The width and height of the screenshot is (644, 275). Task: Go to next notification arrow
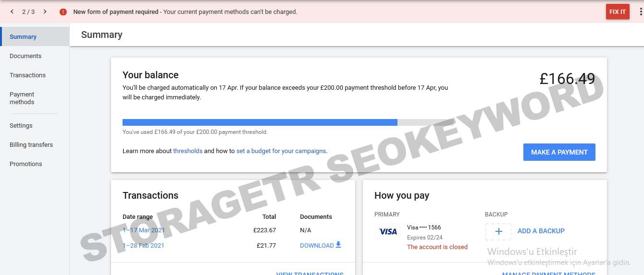(45, 12)
